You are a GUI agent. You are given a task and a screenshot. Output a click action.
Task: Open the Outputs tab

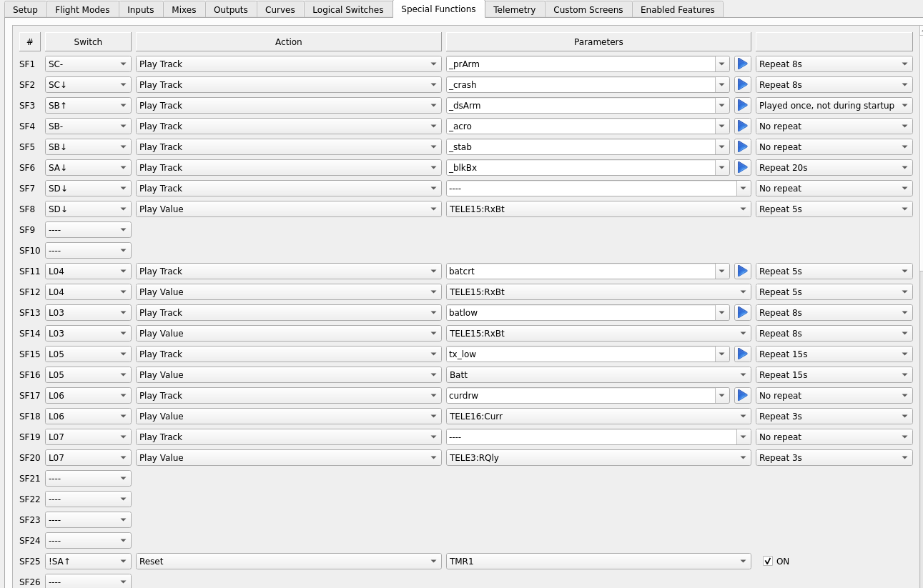click(x=231, y=10)
